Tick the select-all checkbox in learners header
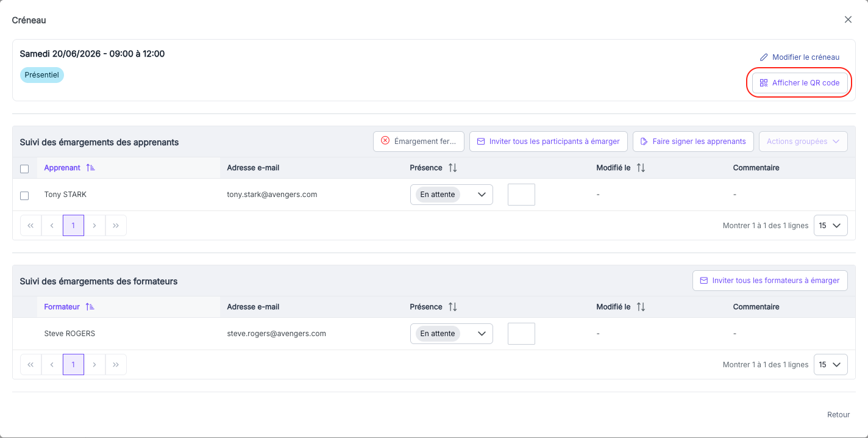868x438 pixels. [24, 169]
